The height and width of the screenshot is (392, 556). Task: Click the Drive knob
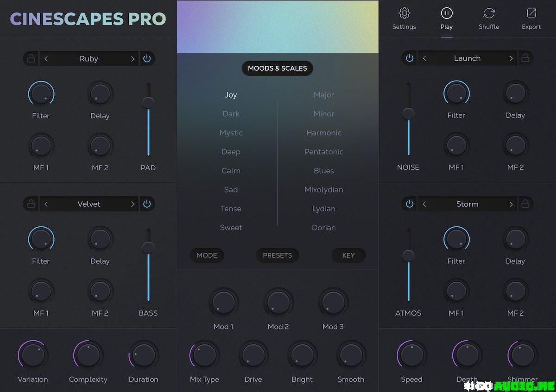click(253, 355)
